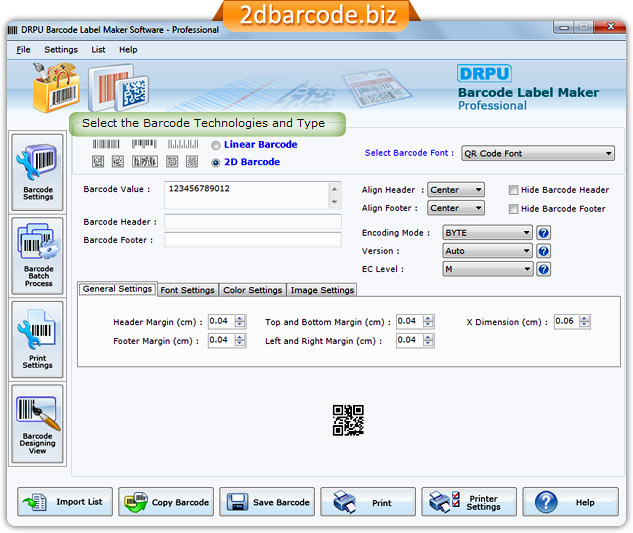Click the fourth 2D barcode sample icon

pyautogui.click(x=172, y=162)
